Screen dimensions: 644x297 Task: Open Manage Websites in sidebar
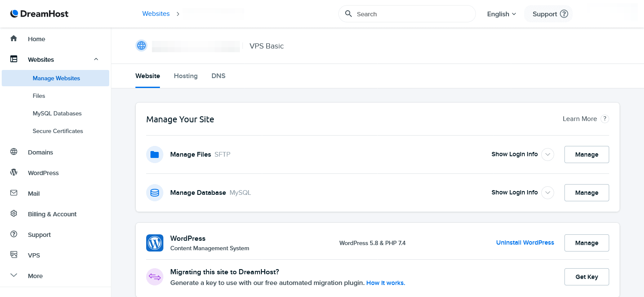pos(55,78)
